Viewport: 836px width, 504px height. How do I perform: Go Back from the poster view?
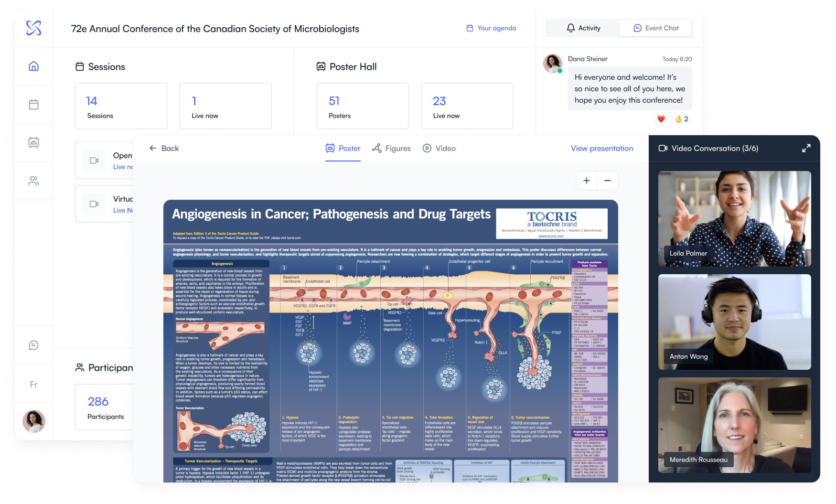click(164, 149)
